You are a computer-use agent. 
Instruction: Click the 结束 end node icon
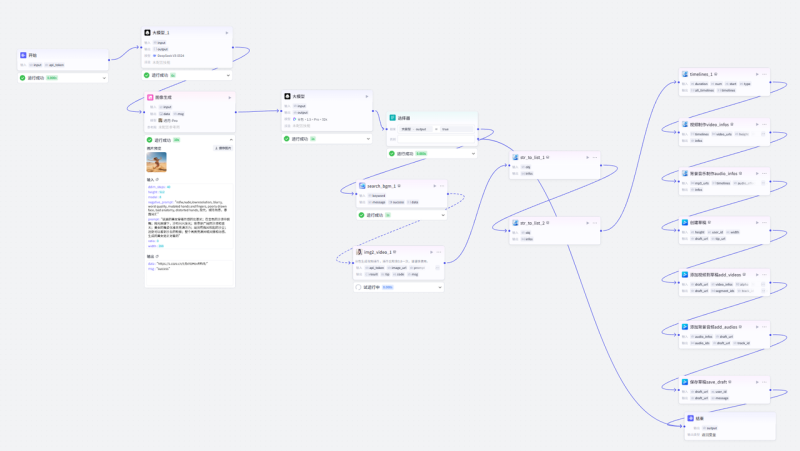pyautogui.click(x=688, y=418)
